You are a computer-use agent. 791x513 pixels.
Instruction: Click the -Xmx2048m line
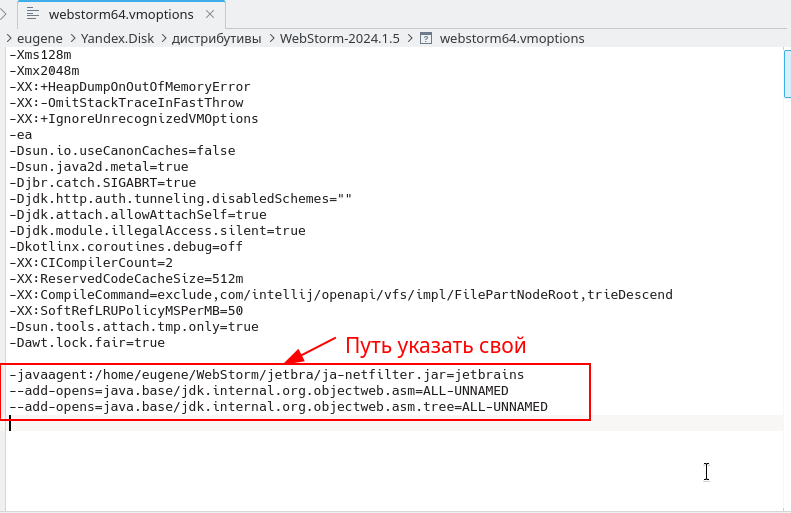(x=44, y=71)
